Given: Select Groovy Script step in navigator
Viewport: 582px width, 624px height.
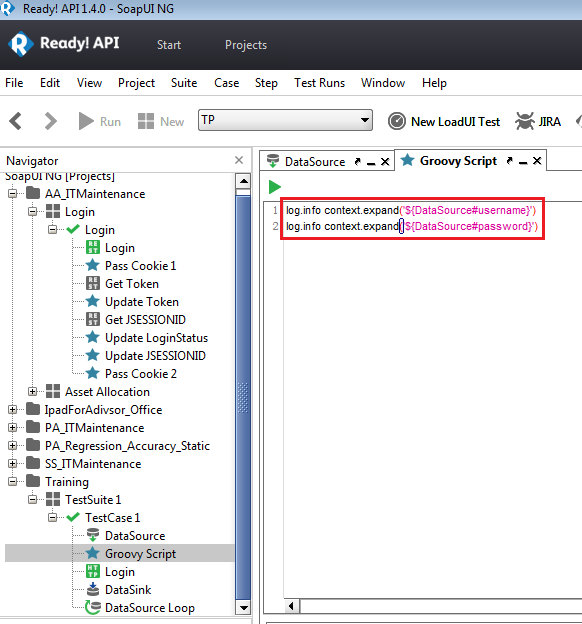Looking at the screenshot, I should pyautogui.click(x=140, y=554).
